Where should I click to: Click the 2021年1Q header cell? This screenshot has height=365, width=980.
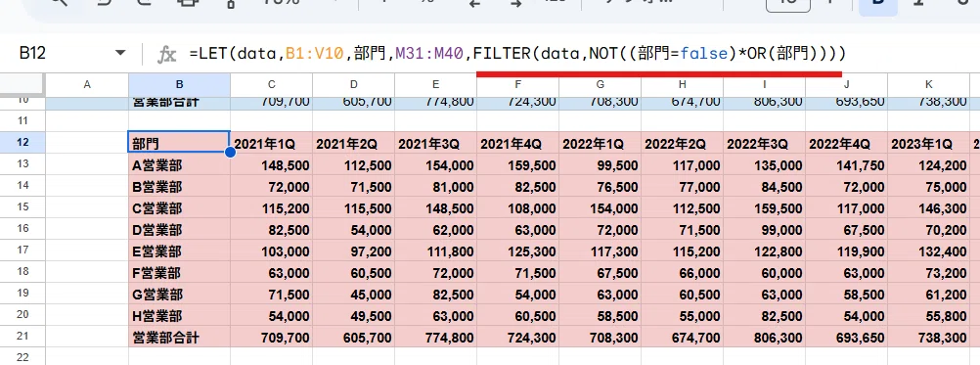tap(271, 143)
